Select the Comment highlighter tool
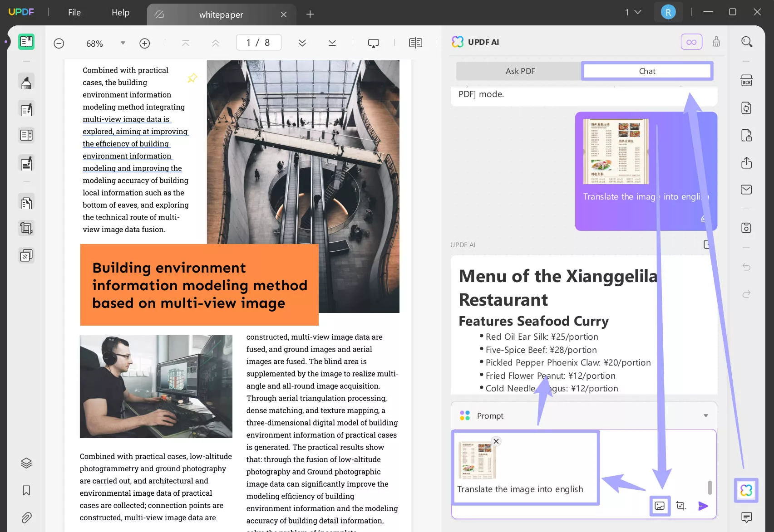Image resolution: width=774 pixels, height=532 pixels. click(x=26, y=82)
